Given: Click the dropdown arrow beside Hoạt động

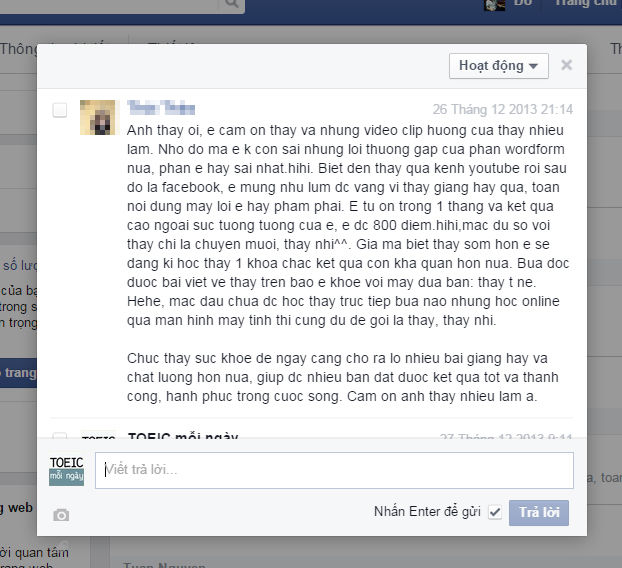Looking at the screenshot, I should [534, 66].
